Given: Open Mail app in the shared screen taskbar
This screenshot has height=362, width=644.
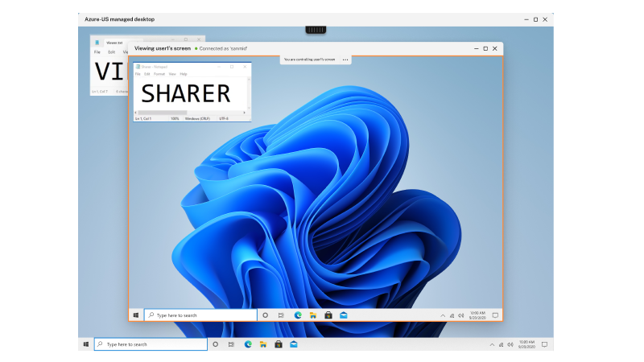Looking at the screenshot, I should [343, 315].
